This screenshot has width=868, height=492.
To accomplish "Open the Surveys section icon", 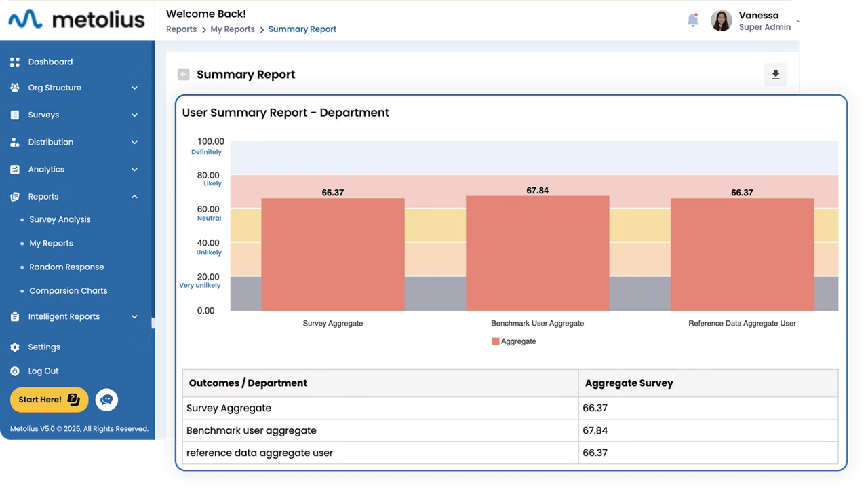I will (x=15, y=115).
